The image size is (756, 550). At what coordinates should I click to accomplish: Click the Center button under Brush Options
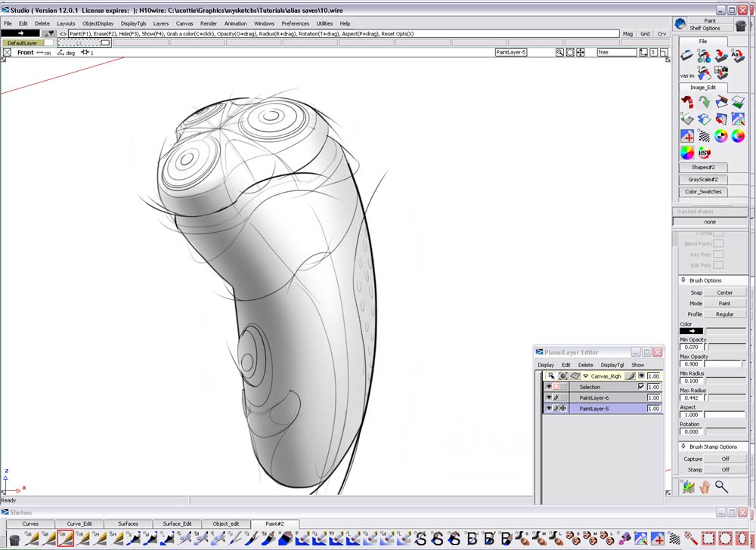coord(725,292)
